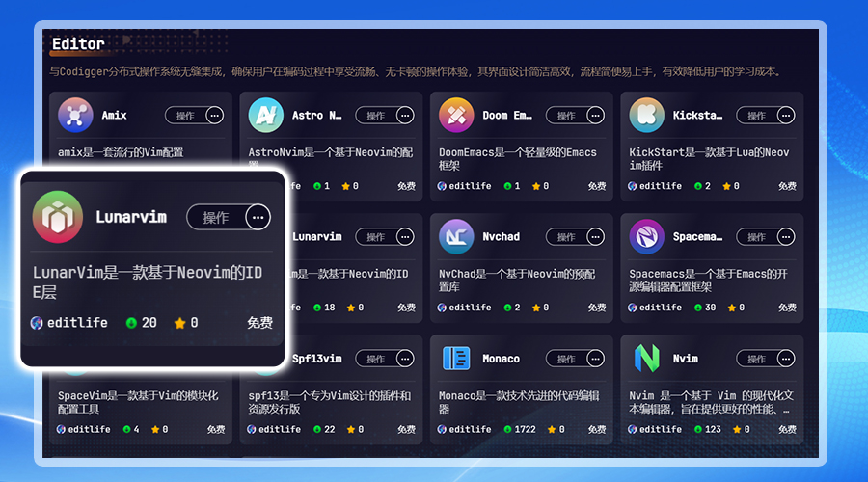Open editlife author link on SpaceVim card

[x=89, y=429]
